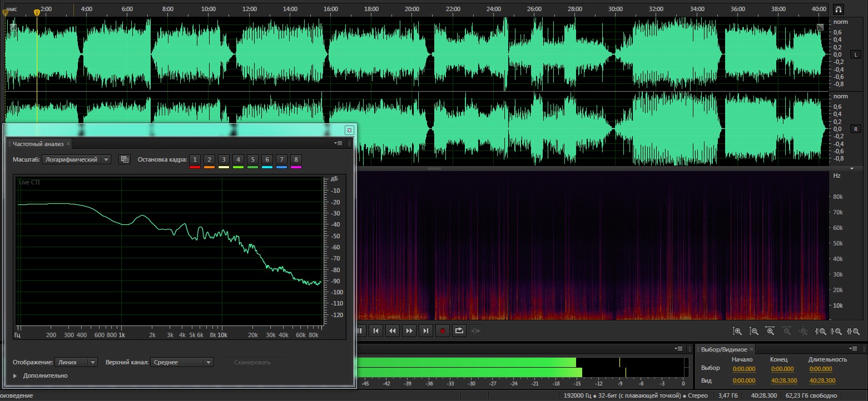The width and height of the screenshot is (868, 401).
Task: Close the Частотный анализ tab
Action: coord(68,144)
